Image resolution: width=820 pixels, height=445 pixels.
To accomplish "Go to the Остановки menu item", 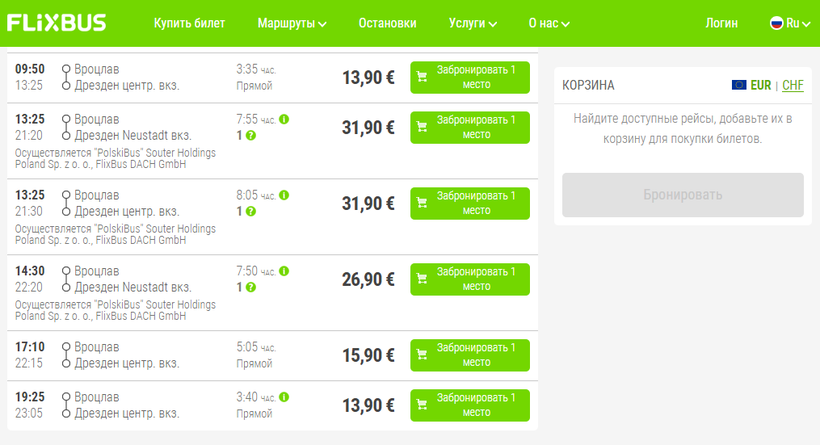I will coord(387,23).
